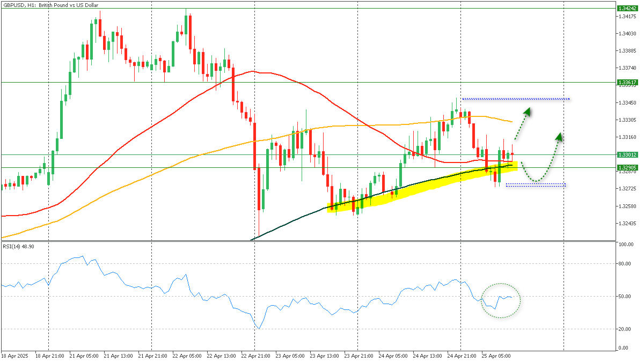Click the 1.33885 price axis label
This screenshot has width=644, height=362.
click(627, 50)
